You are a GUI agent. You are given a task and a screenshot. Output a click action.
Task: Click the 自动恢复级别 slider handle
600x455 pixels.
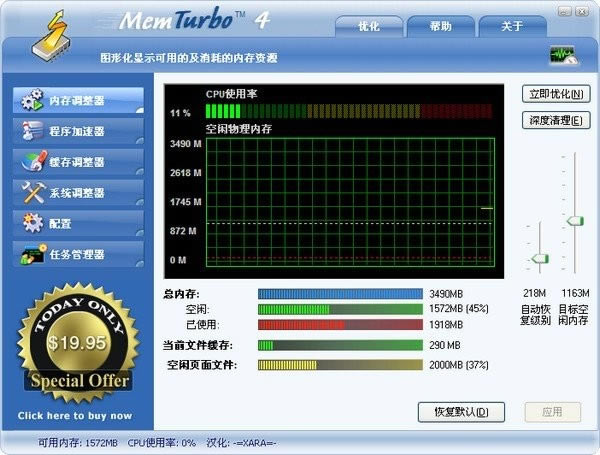(x=540, y=258)
